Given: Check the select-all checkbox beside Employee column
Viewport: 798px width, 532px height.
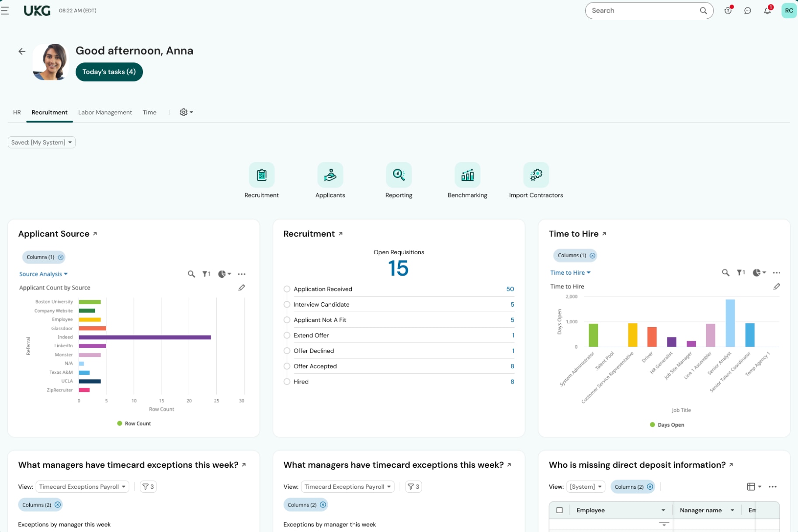Looking at the screenshot, I should click(559, 510).
